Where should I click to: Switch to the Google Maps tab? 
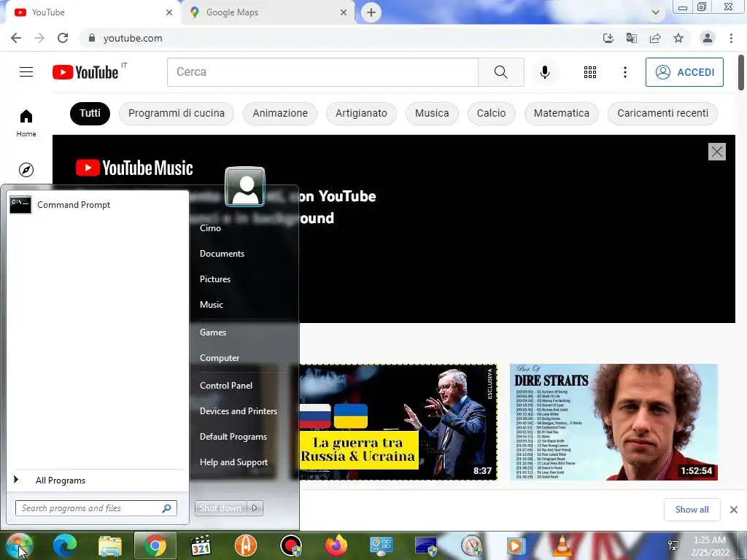(267, 12)
